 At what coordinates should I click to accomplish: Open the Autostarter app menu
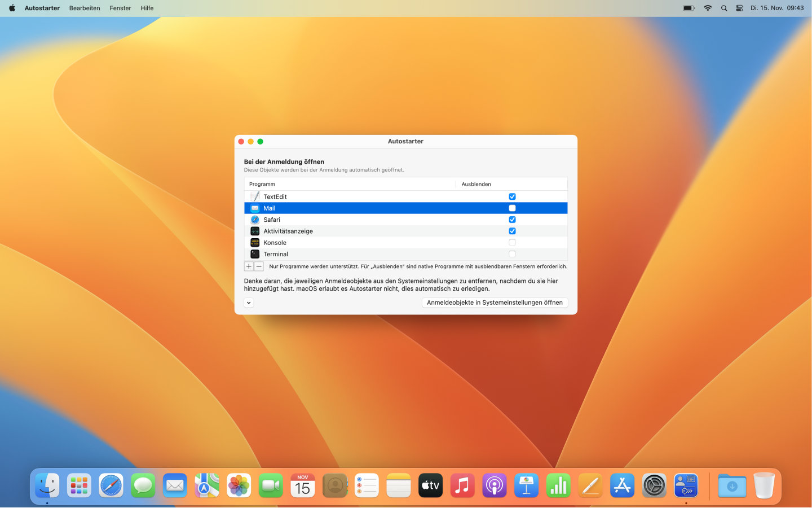point(42,8)
